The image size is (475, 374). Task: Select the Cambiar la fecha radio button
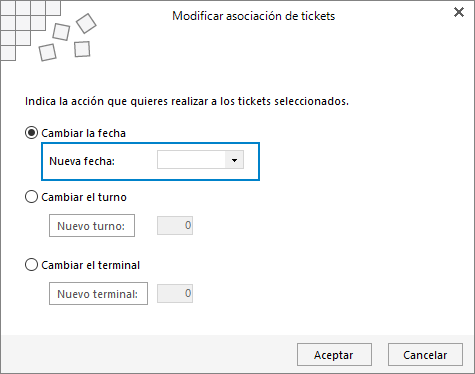[31, 133]
